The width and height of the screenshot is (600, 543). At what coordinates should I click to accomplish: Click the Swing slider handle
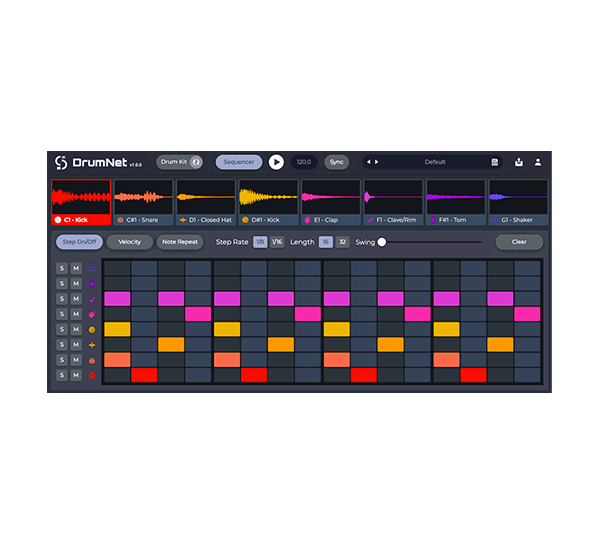[381, 242]
